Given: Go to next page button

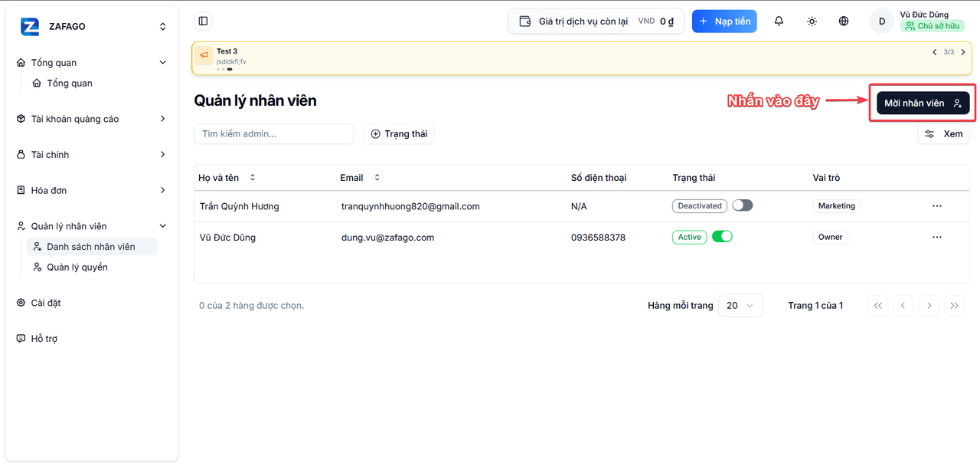Looking at the screenshot, I should [x=929, y=305].
